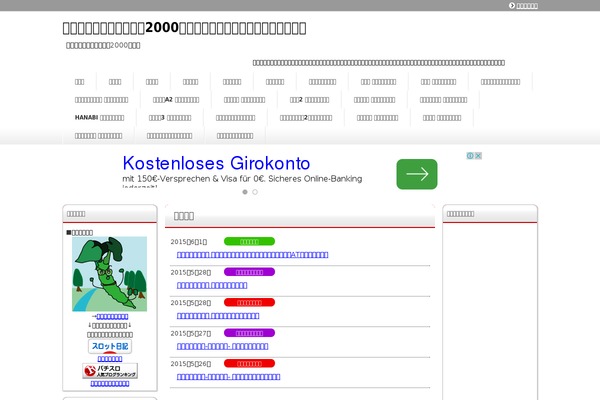Open the article link under the red-badged May 28 entry
600x400 pixels.
218,316
